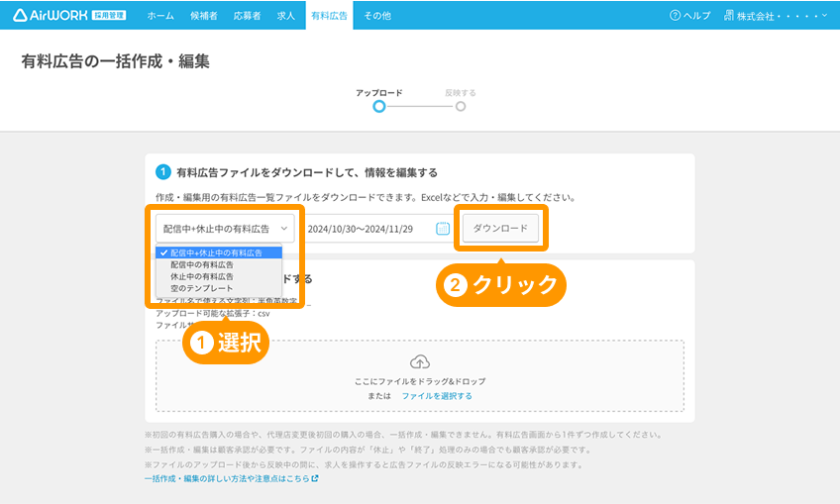Click the 反映する step circle
This screenshot has height=504, width=840.
461,106
